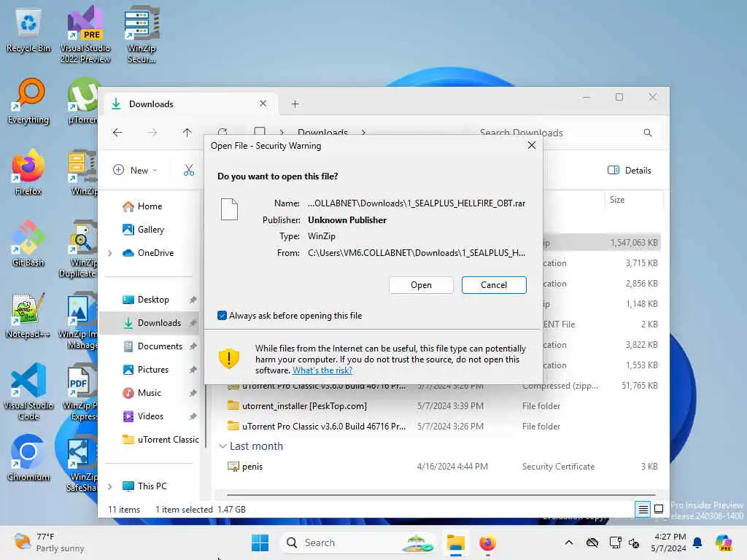747x560 pixels.
Task: Open the weather widget showing 77°F
Action: (49, 542)
